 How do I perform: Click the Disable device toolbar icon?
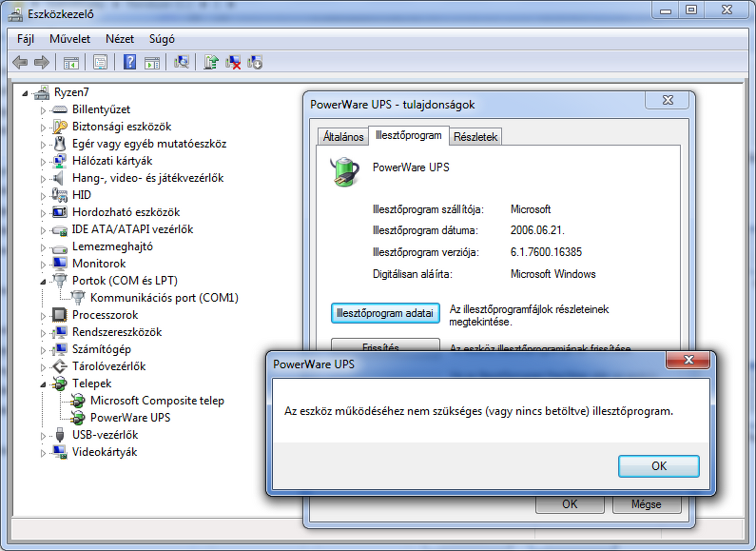tap(255, 62)
